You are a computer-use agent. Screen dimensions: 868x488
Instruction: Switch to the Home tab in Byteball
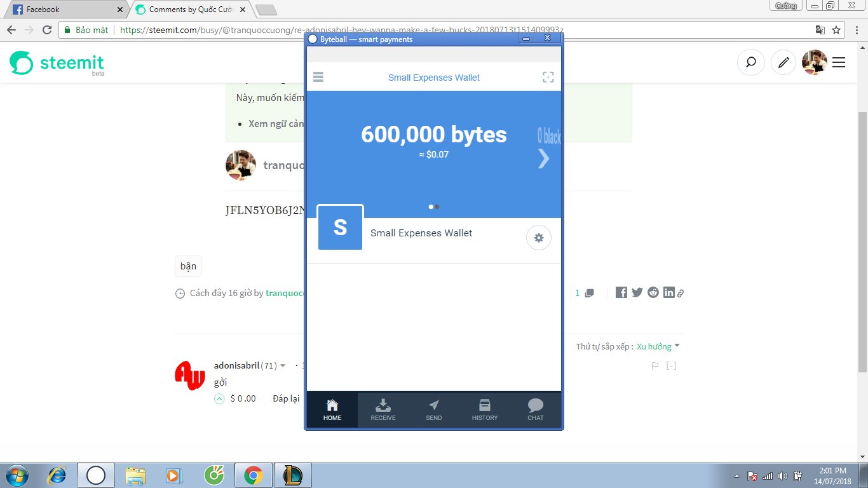[x=332, y=410]
